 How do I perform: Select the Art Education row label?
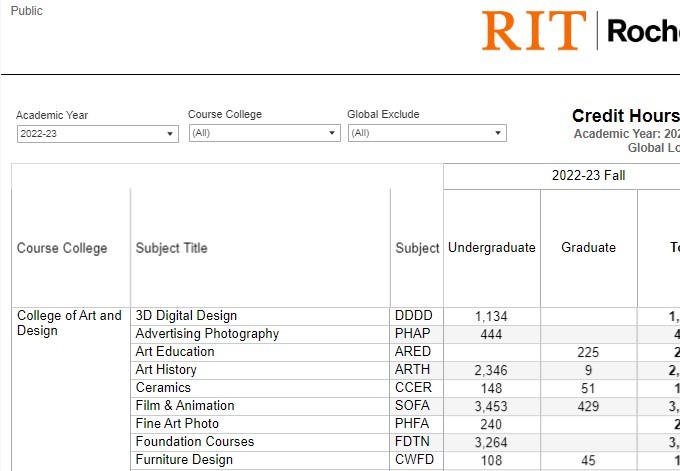(x=175, y=352)
